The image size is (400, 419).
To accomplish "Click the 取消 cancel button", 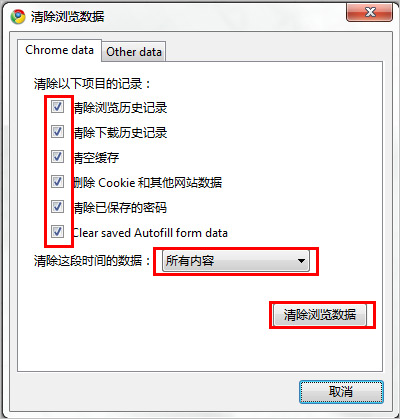I will tap(341, 392).
